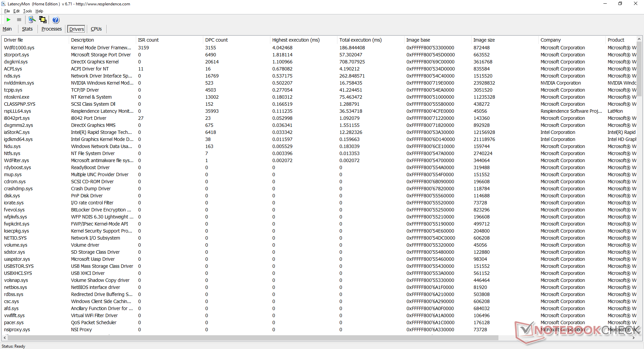Select the iaStorAC.sys driver row
Image resolution: width=644 pixels, height=349 pixels.
point(319,132)
